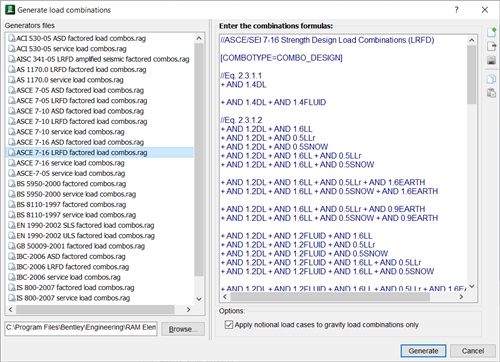Click the file list scroll up arrow
500x362 pixels.
coord(199,38)
